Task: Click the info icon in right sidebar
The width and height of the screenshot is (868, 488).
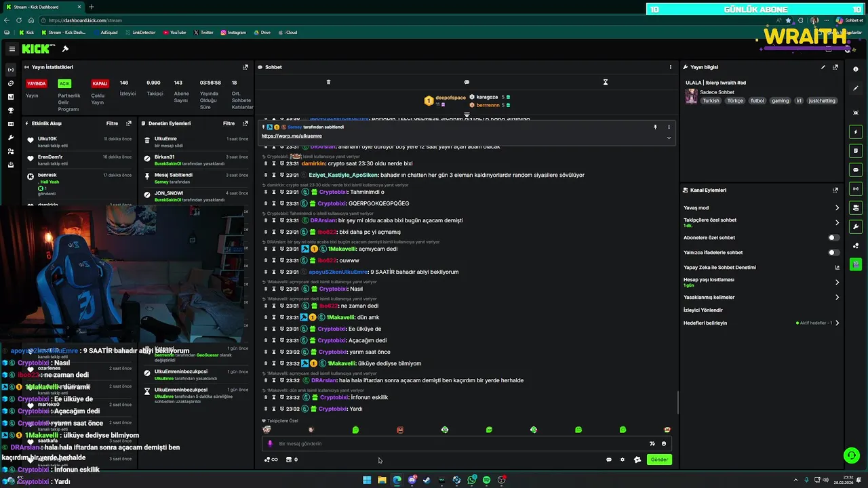Action: [856, 69]
